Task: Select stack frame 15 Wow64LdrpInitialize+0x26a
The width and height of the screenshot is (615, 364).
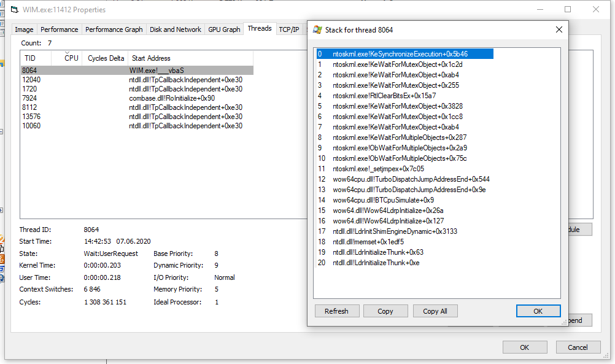Action: (x=404, y=211)
